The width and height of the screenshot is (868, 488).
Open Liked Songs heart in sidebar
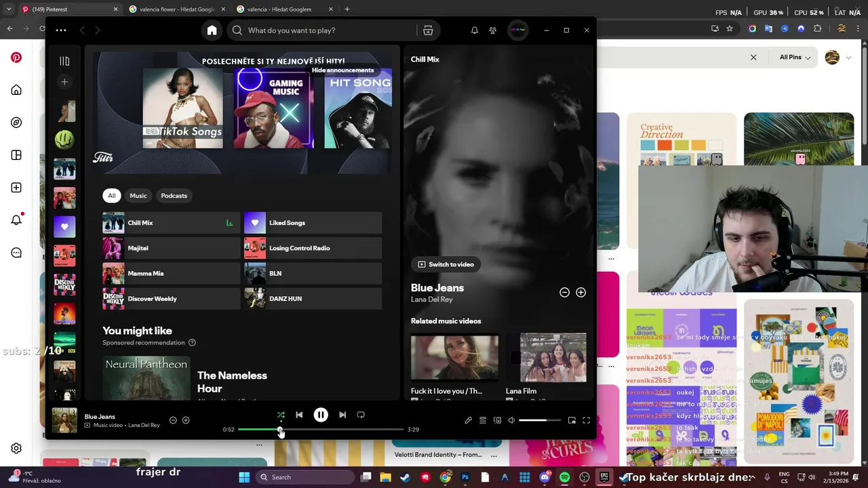[64, 226]
